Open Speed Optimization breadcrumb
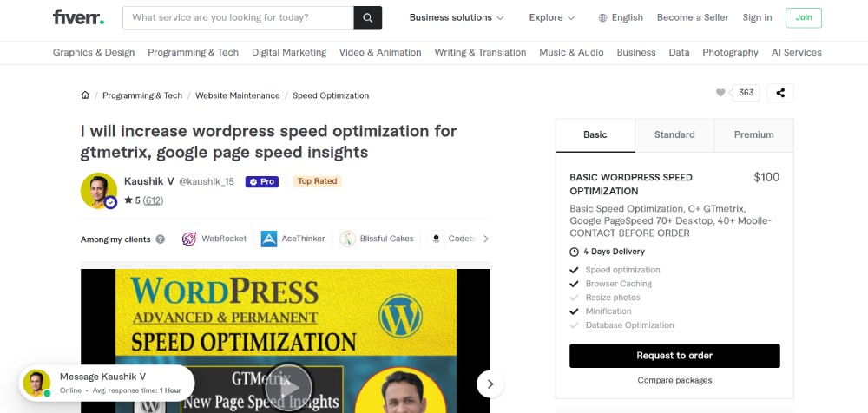This screenshot has width=868, height=413. click(x=331, y=95)
